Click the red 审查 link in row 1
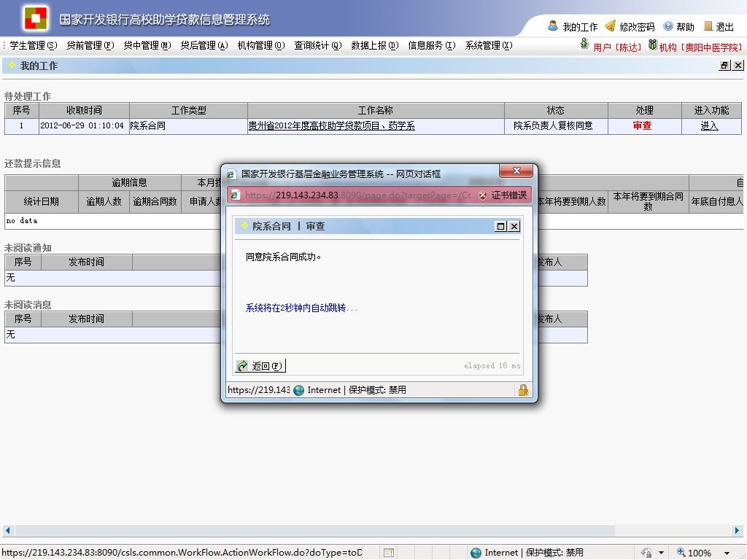This screenshot has width=747, height=560. [x=642, y=125]
